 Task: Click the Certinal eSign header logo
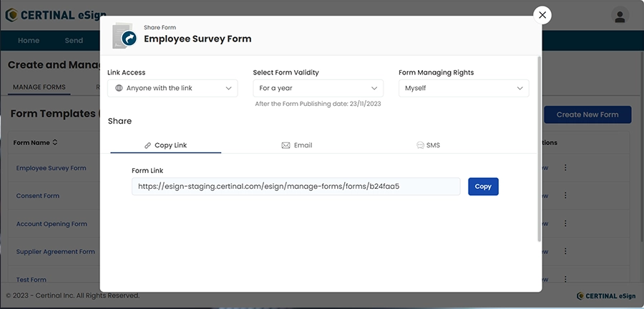point(55,15)
